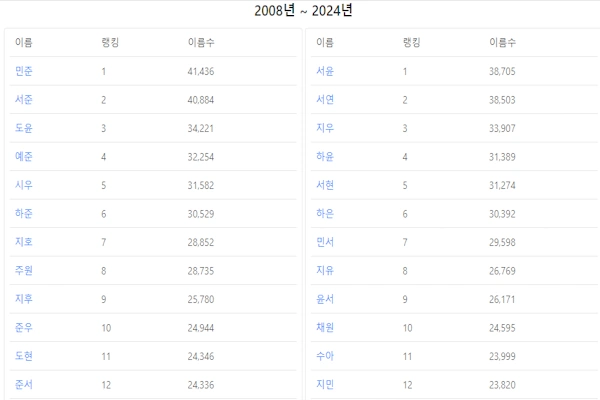Click 랭킹 header in 민준 table
600x400 pixels.
[x=110, y=42]
